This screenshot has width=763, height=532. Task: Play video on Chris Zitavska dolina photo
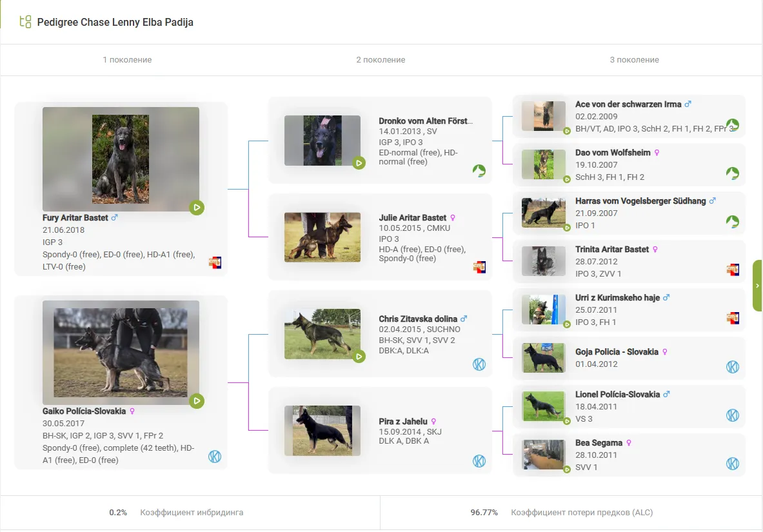click(359, 357)
